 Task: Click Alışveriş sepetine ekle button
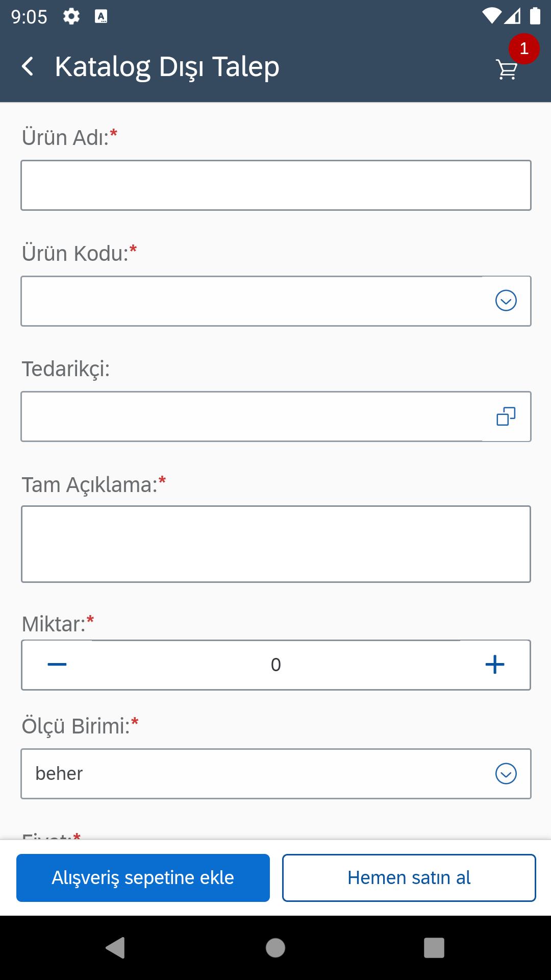click(x=143, y=878)
